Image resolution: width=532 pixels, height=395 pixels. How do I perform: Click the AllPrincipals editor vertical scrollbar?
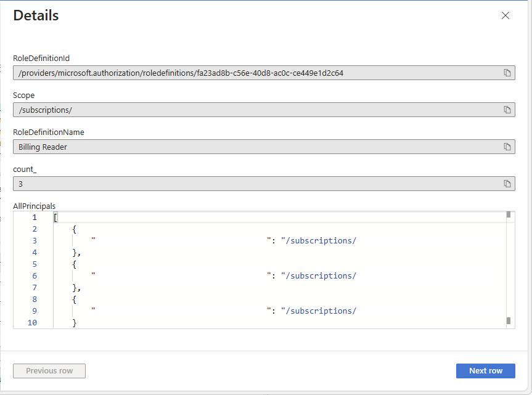[x=509, y=268]
